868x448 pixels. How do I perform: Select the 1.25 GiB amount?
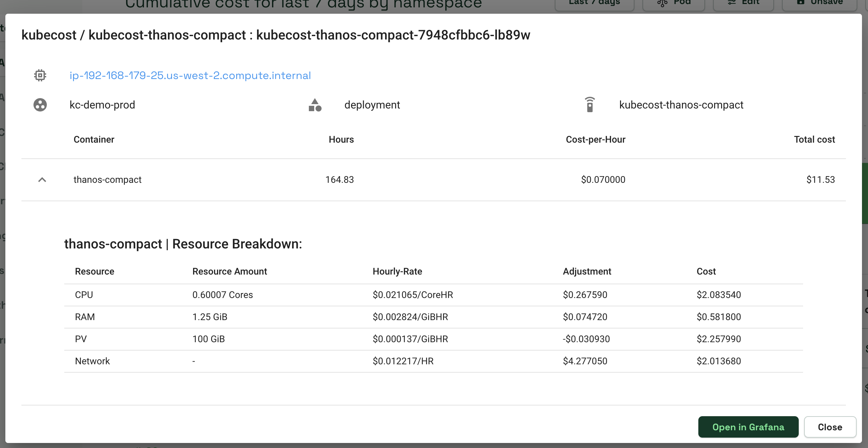click(x=210, y=317)
